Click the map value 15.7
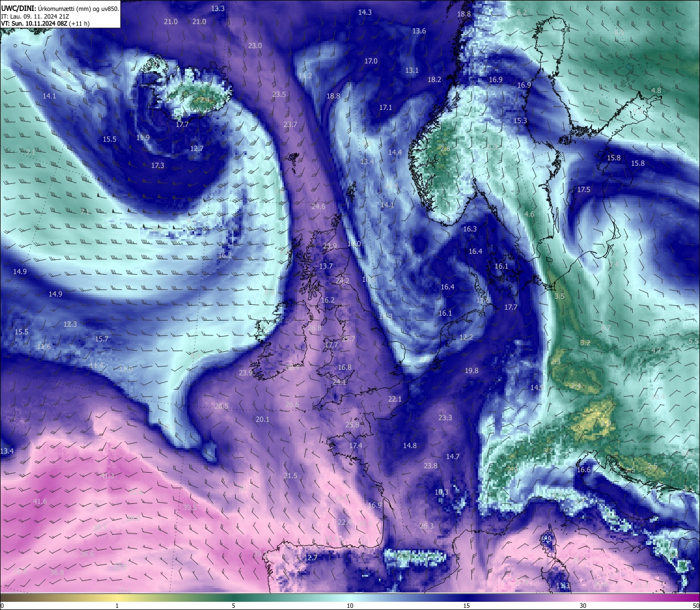Viewport: 700px width, 610px height. [x=102, y=339]
